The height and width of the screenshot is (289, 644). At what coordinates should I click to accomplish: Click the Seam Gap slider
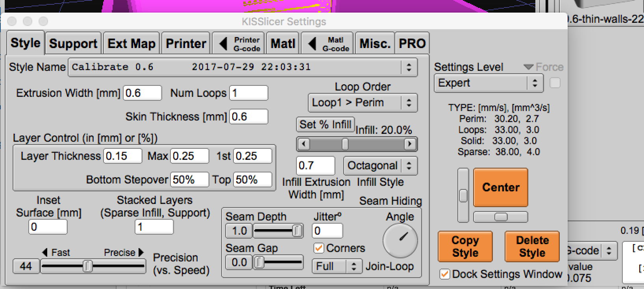(278, 262)
